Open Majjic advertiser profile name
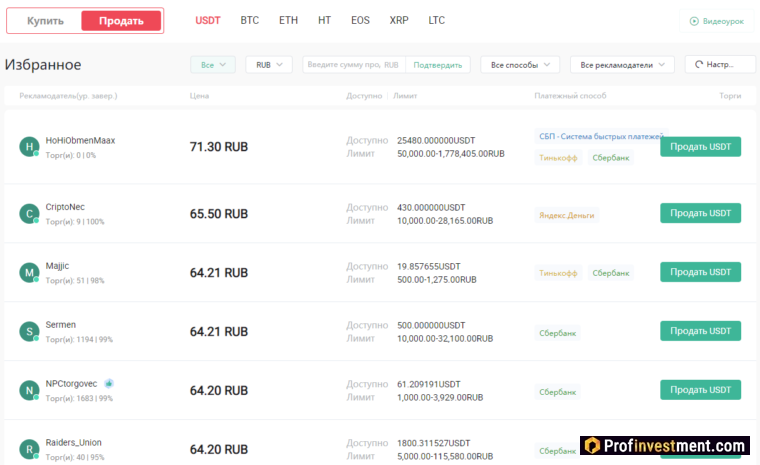This screenshot has height=465, width=760. point(57,266)
